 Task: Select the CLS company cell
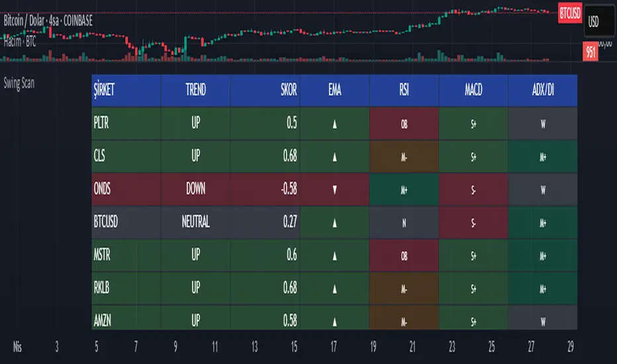[126, 156]
